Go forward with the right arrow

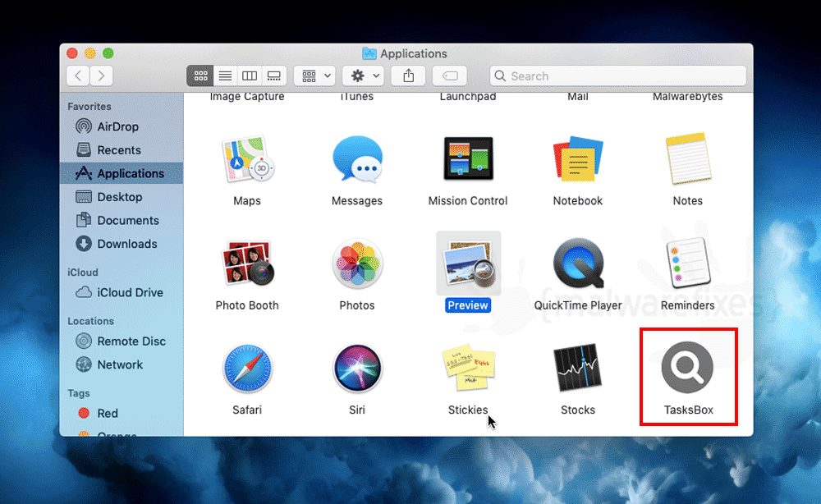(x=101, y=76)
